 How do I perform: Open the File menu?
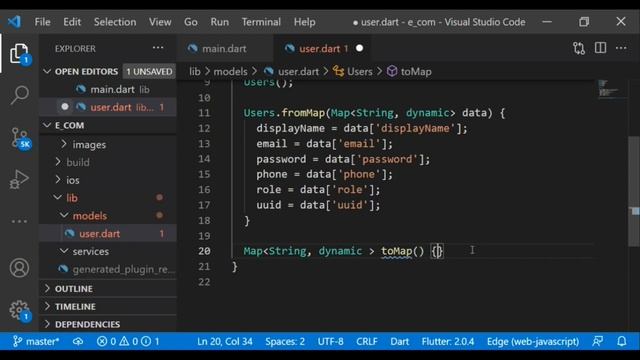pyautogui.click(x=42, y=22)
